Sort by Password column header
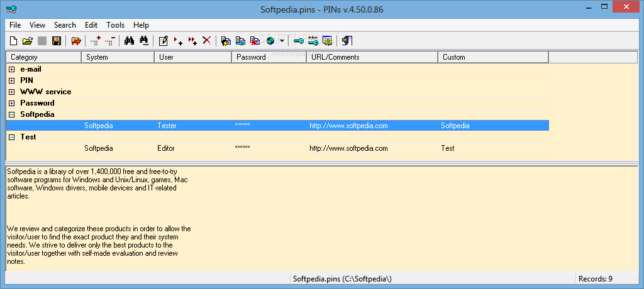Image resolution: width=644 pixels, height=289 pixels. coord(269,57)
